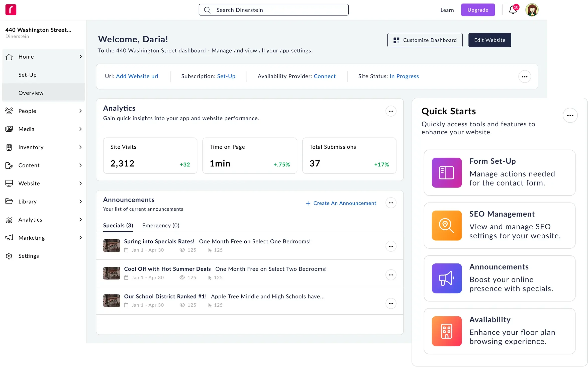
Task: Expand the Content menu chevron
Action: (80, 165)
